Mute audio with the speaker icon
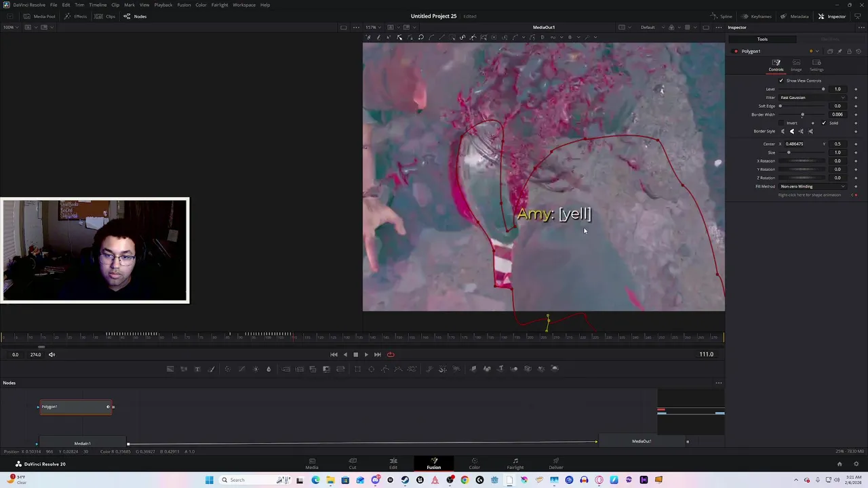Image resolution: width=868 pixels, height=488 pixels. [x=52, y=354]
